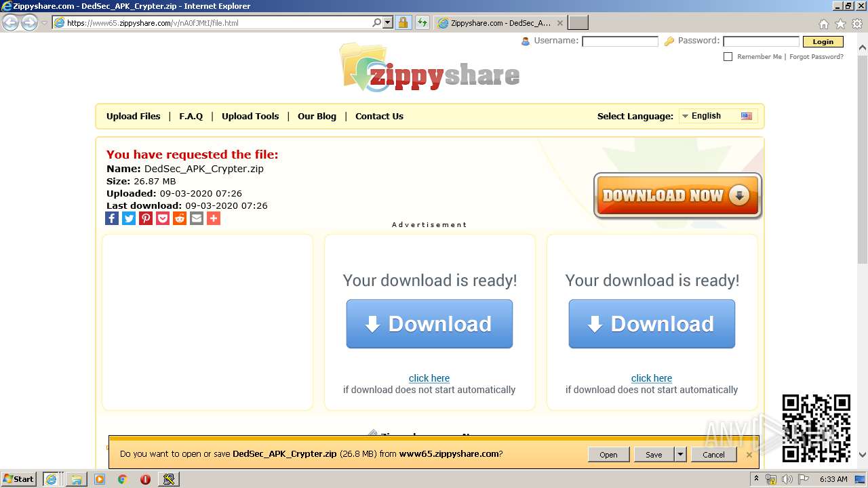Share file on Reddit icon
This screenshot has width=868, height=488.
tap(180, 218)
